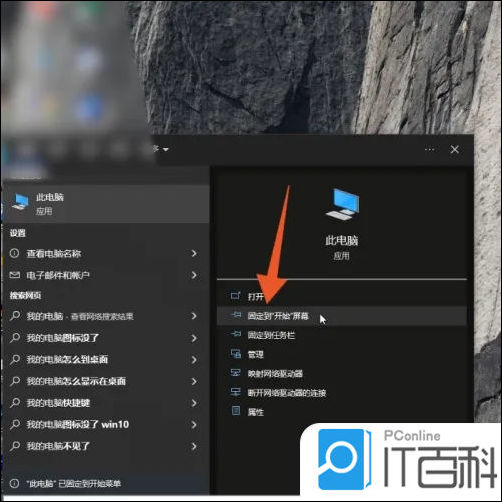Click the 映射网络驱动器 drive icon
The width and height of the screenshot is (502, 502).
pos(236,373)
